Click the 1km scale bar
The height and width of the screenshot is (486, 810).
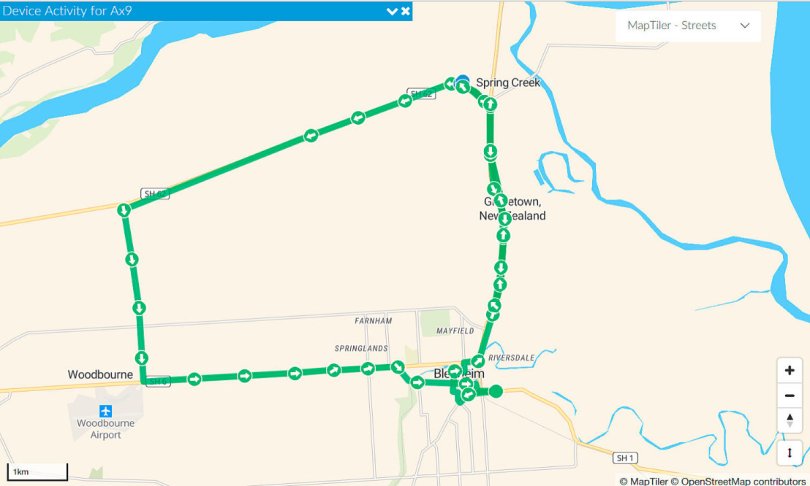click(x=37, y=472)
